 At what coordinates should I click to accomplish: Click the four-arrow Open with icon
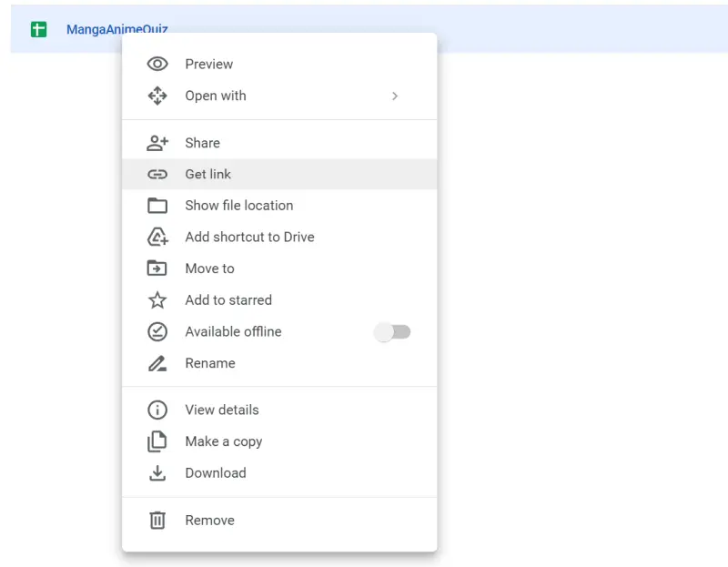pyautogui.click(x=157, y=96)
